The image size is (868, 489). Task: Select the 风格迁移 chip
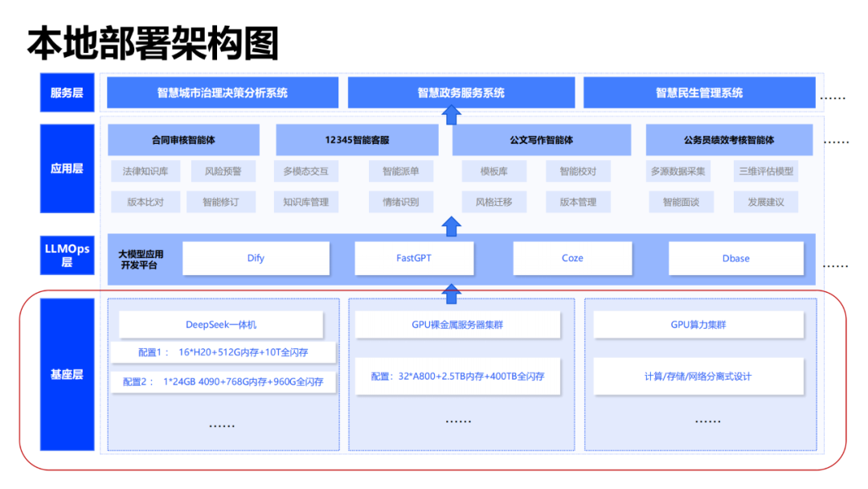pos(493,202)
